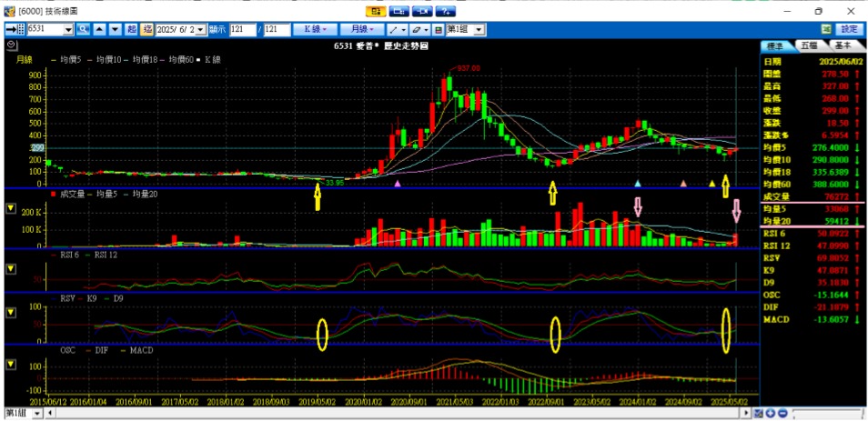868x421 pixels.
Task: Click the clock icon above the chart
Action: tap(11, 44)
